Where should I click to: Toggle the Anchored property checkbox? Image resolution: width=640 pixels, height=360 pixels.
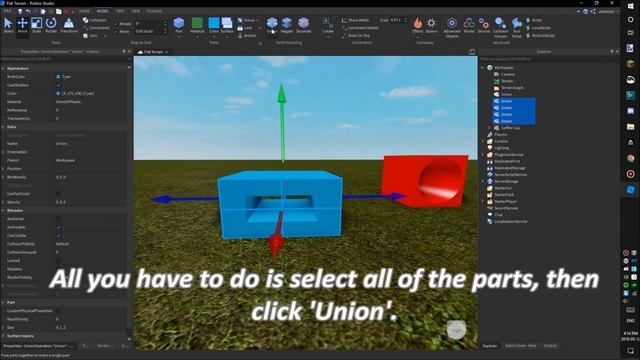(58, 219)
